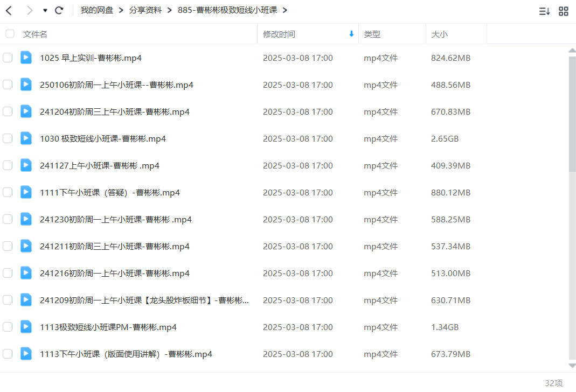
Task: Sort by 文件名 column header
Action: point(35,34)
